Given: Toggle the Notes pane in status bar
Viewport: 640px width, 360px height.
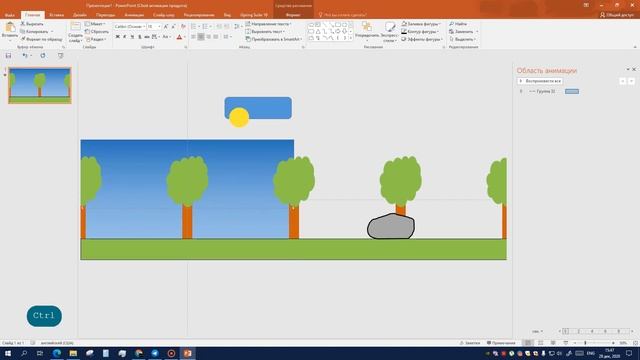Looking at the screenshot, I should pos(470,343).
